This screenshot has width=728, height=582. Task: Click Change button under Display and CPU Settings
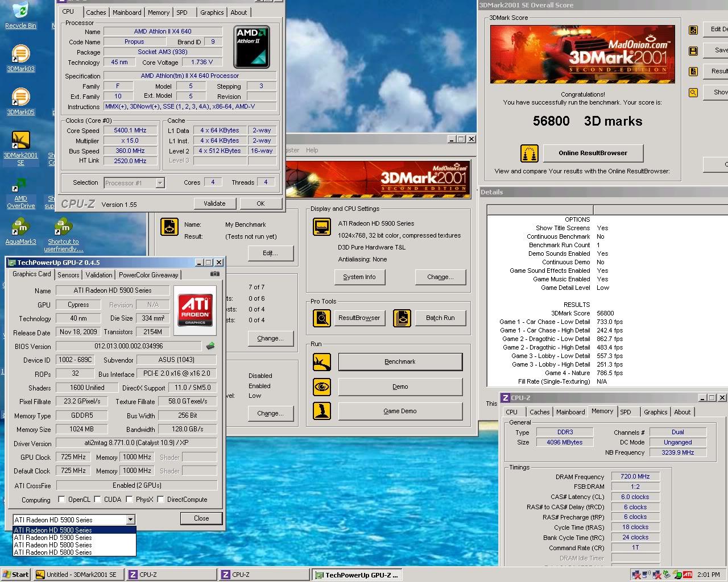440,277
